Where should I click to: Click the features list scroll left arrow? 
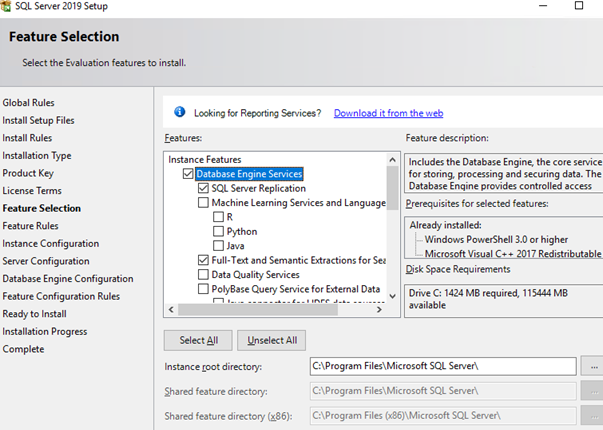[x=172, y=310]
